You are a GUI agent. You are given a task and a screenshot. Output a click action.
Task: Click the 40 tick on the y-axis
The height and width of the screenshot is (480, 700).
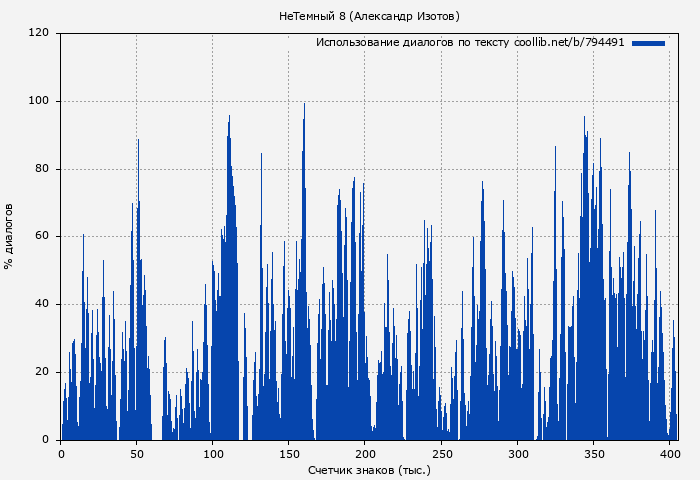click(42, 304)
